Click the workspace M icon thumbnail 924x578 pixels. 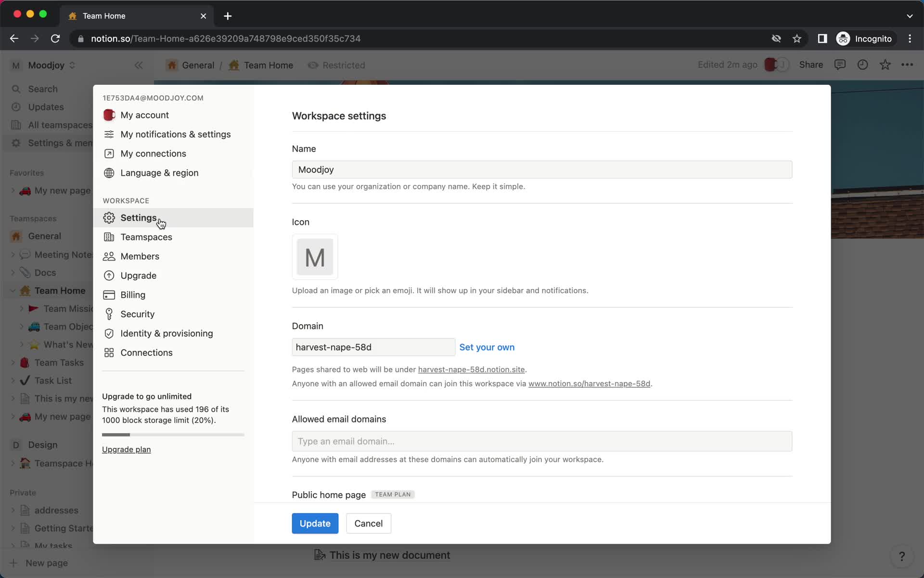point(315,257)
